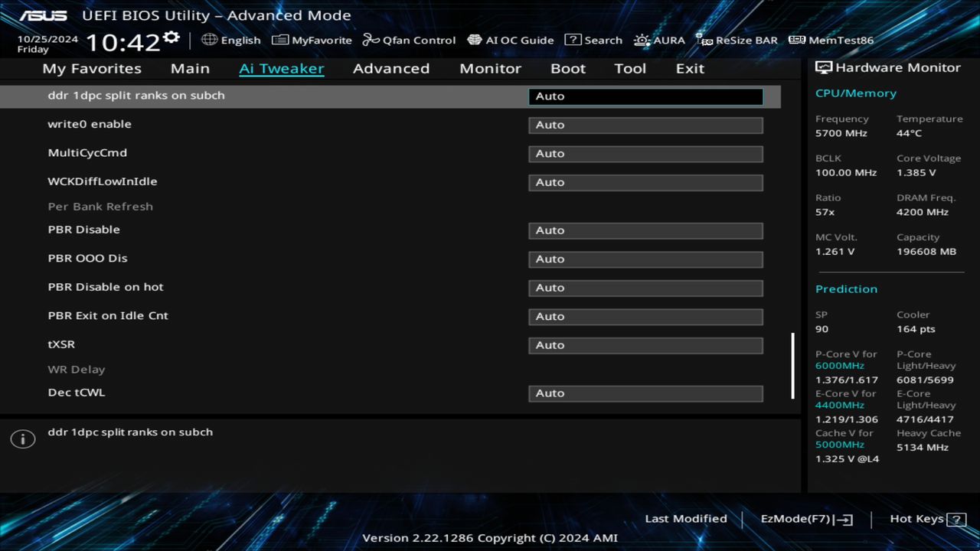This screenshot has height=551, width=980.
Task: Open the Boot menu
Action: tap(568, 68)
